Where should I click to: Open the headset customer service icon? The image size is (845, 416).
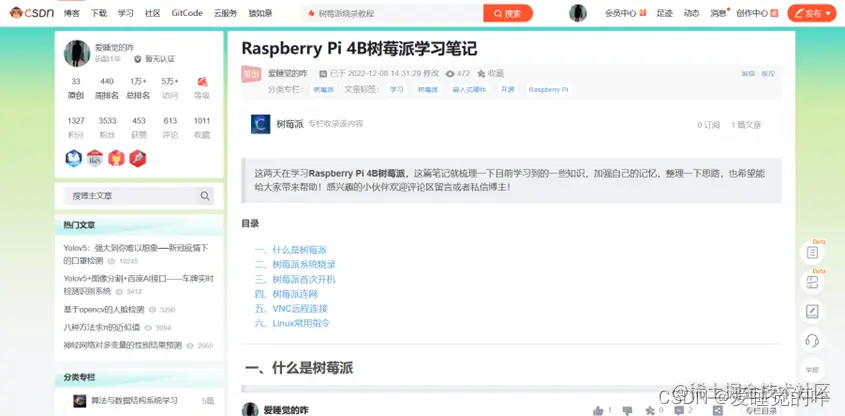[x=812, y=341]
